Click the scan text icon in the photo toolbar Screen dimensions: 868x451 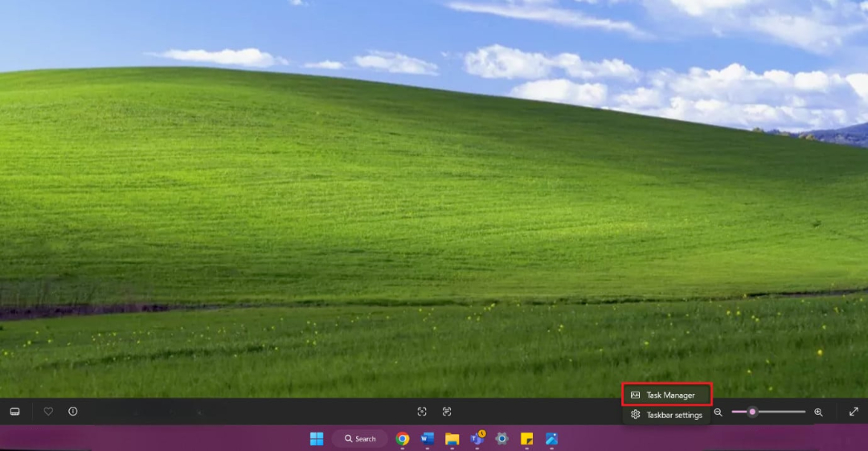point(447,412)
